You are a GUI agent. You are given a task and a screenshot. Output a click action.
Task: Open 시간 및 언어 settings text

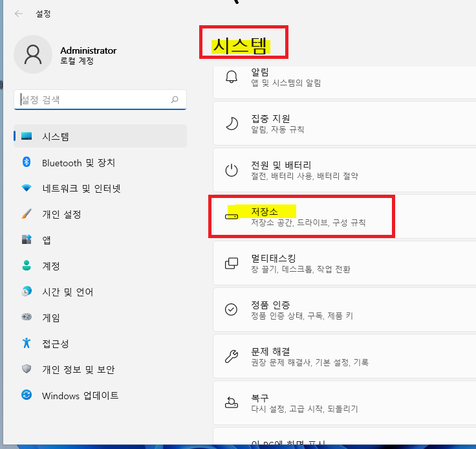click(x=67, y=292)
